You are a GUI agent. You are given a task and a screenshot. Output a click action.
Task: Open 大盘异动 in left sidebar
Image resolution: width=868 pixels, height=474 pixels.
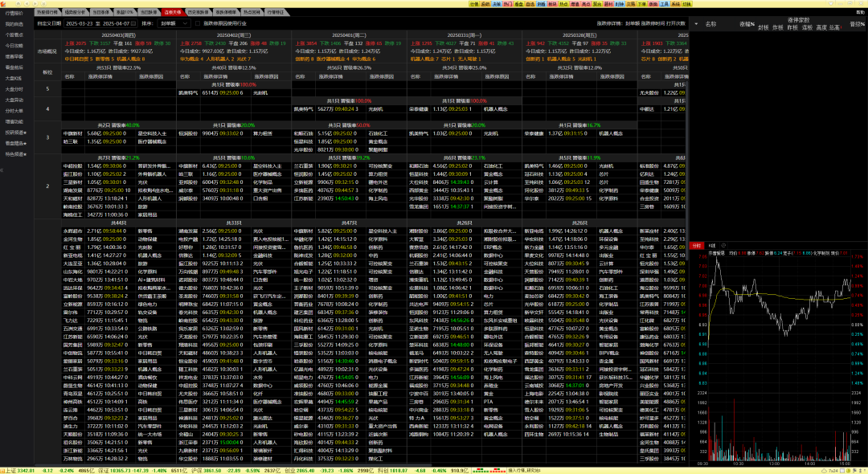14,100
